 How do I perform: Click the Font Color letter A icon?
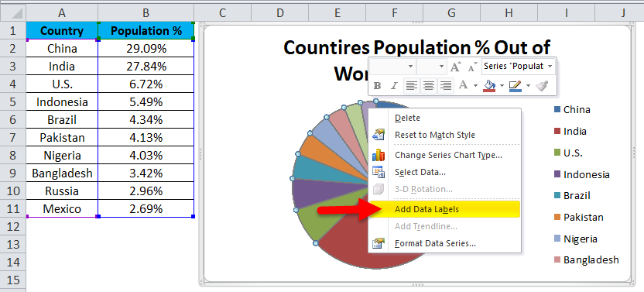coord(464,85)
